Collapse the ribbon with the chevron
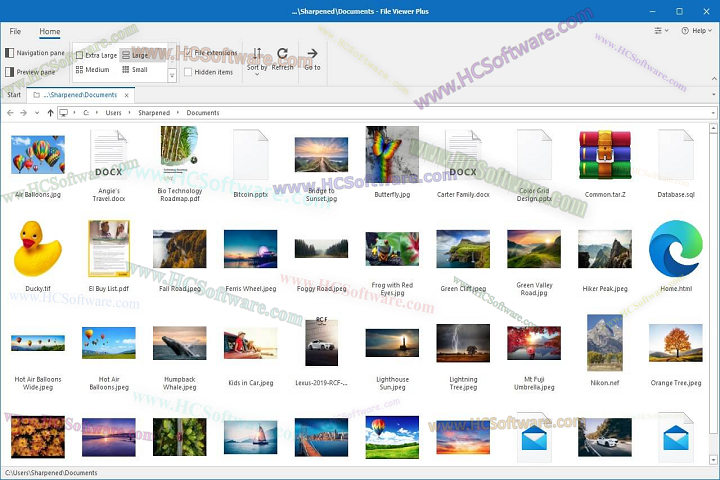 coord(714,79)
